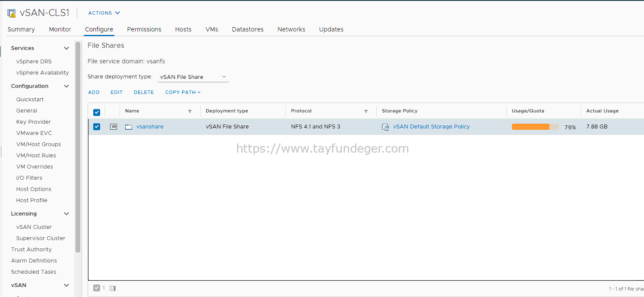Click the vsanshare folder icon
The width and height of the screenshot is (644, 297).
tap(129, 127)
